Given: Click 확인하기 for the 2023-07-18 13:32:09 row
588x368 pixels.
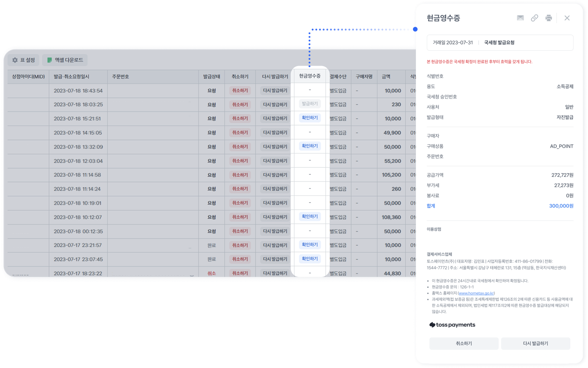Looking at the screenshot, I should click(310, 146).
